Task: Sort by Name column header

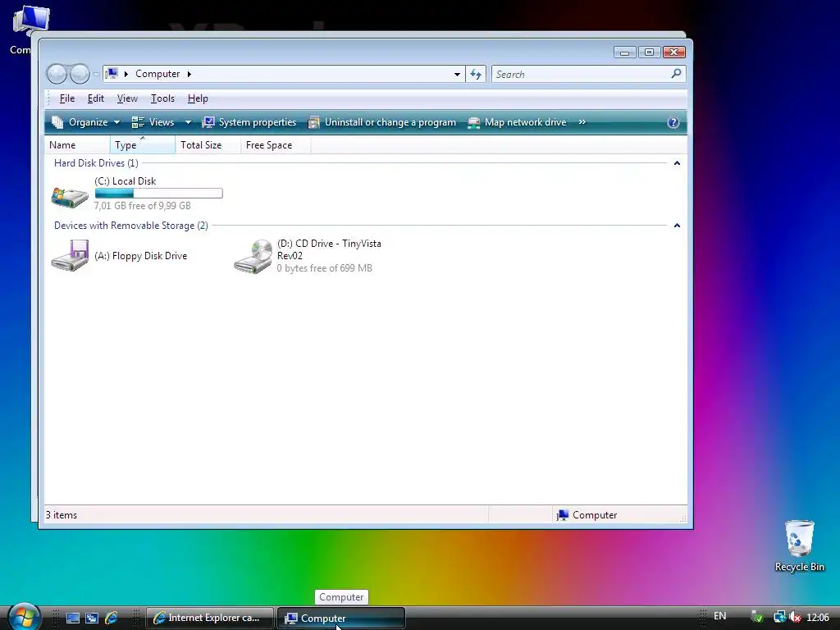Action: click(77, 145)
